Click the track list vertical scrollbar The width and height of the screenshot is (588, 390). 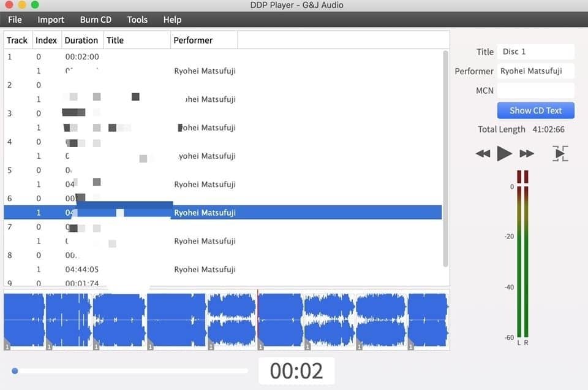[x=445, y=159]
